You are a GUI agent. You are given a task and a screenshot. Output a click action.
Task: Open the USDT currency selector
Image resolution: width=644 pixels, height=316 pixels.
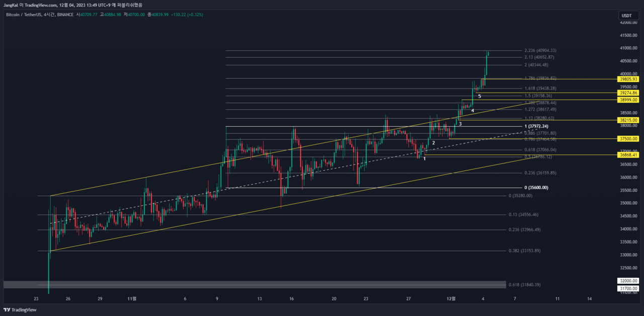[628, 16]
